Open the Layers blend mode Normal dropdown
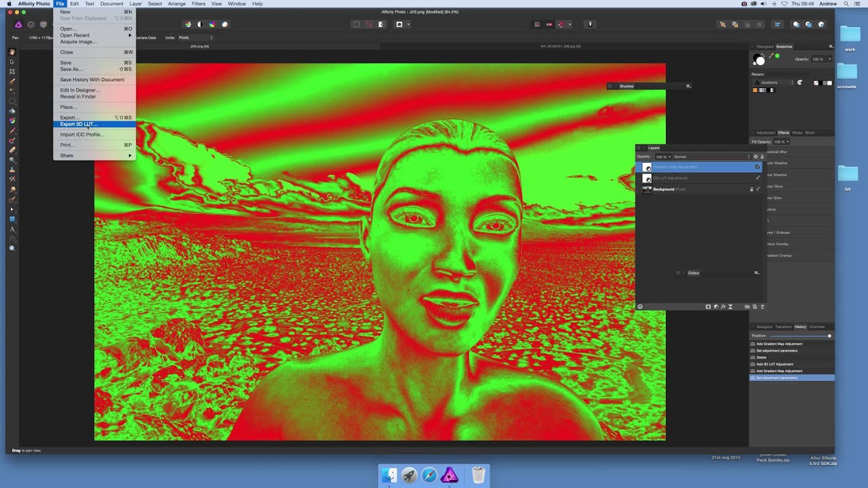 click(711, 157)
